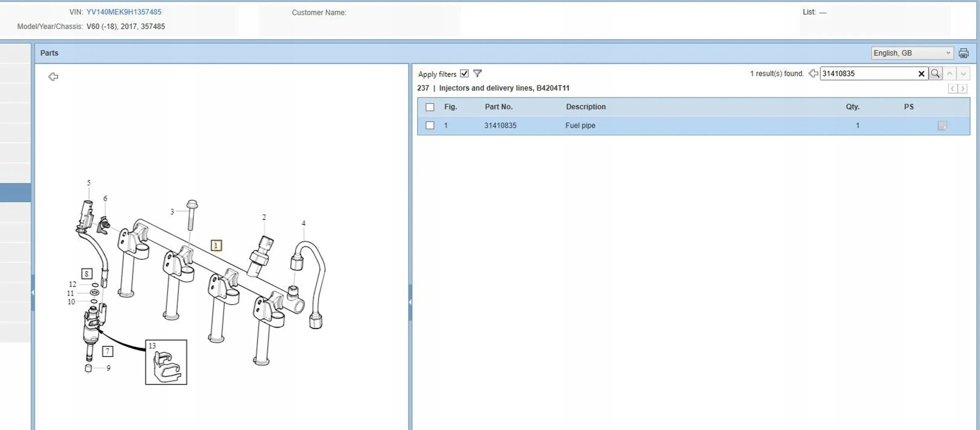
Task: Check the select-all header checkbox
Action: point(430,107)
